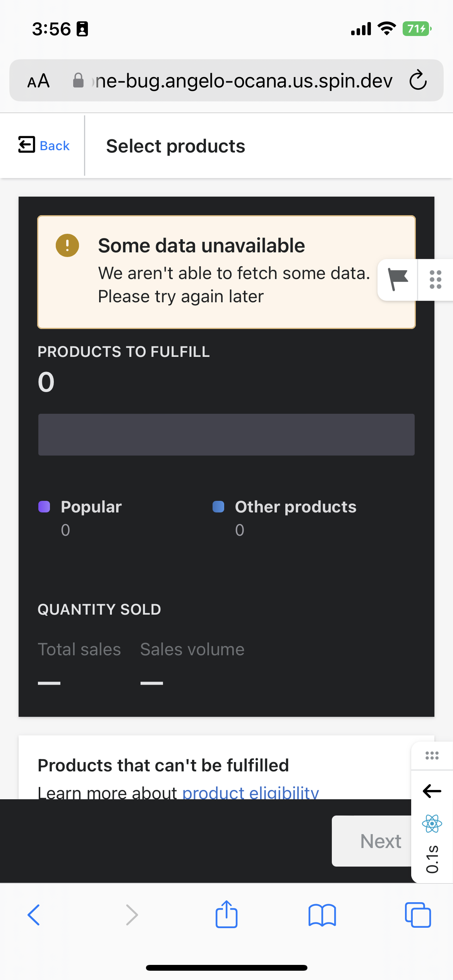Tap the reload icon in the address bar

pyautogui.click(x=417, y=80)
